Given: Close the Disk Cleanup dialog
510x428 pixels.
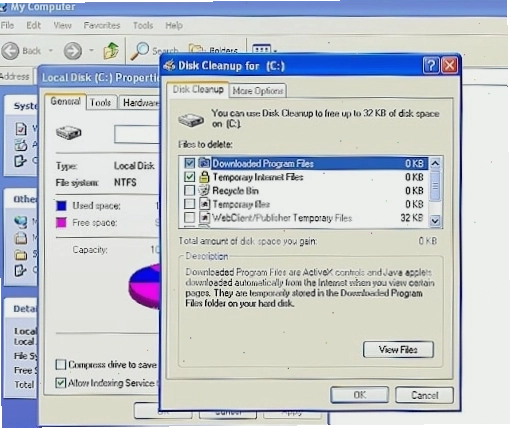Looking at the screenshot, I should click(449, 65).
